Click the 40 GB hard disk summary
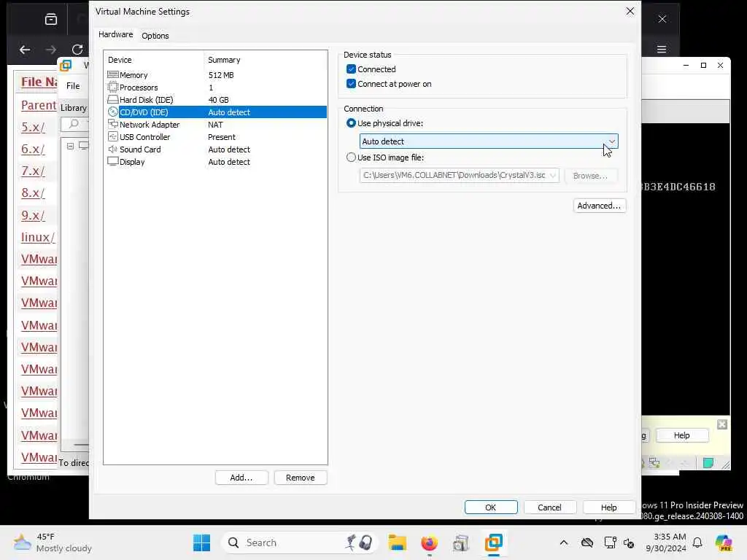The width and height of the screenshot is (747, 560). tap(219, 99)
